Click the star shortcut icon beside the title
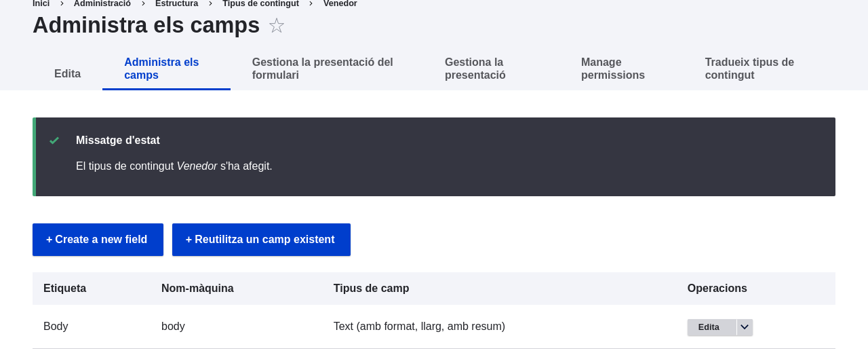Screen dimensions: 868x349 276,26
